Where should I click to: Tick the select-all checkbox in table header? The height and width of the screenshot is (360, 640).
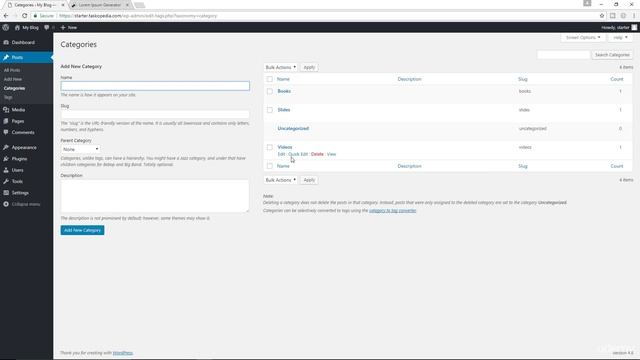coord(269,79)
